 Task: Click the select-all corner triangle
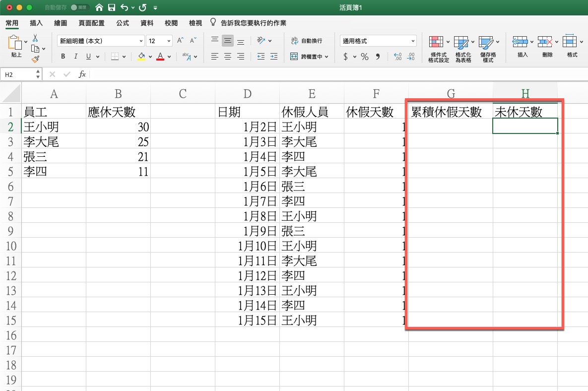click(x=11, y=94)
